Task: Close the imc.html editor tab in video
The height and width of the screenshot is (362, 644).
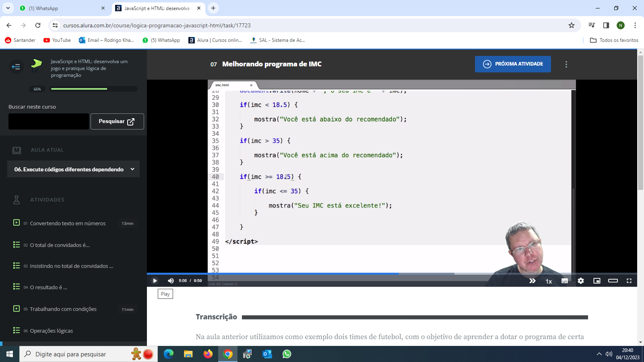Action: (x=251, y=85)
